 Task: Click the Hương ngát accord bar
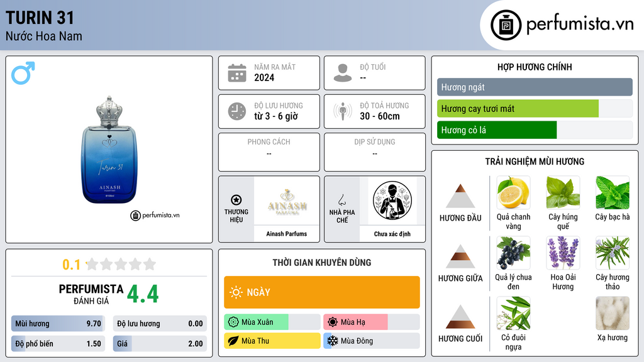click(x=535, y=87)
